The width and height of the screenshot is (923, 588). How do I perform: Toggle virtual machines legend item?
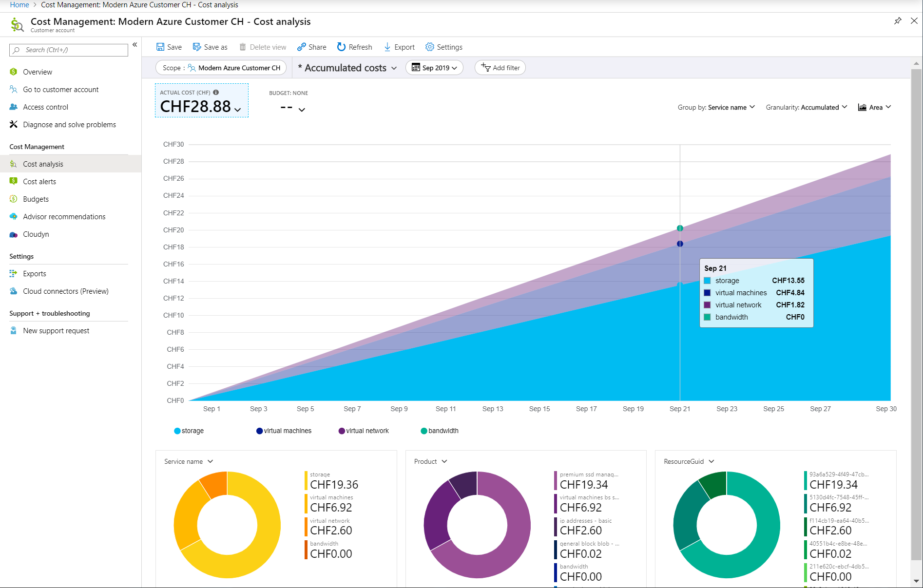click(284, 431)
